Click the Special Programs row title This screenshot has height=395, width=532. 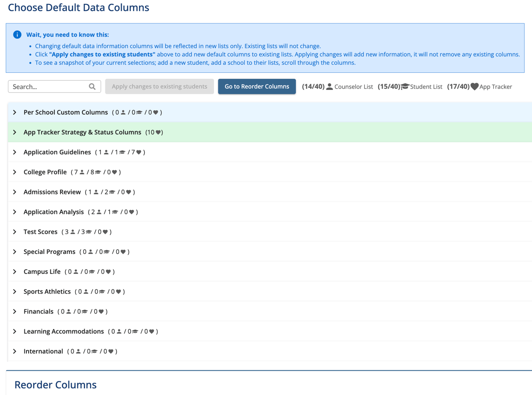pos(49,252)
